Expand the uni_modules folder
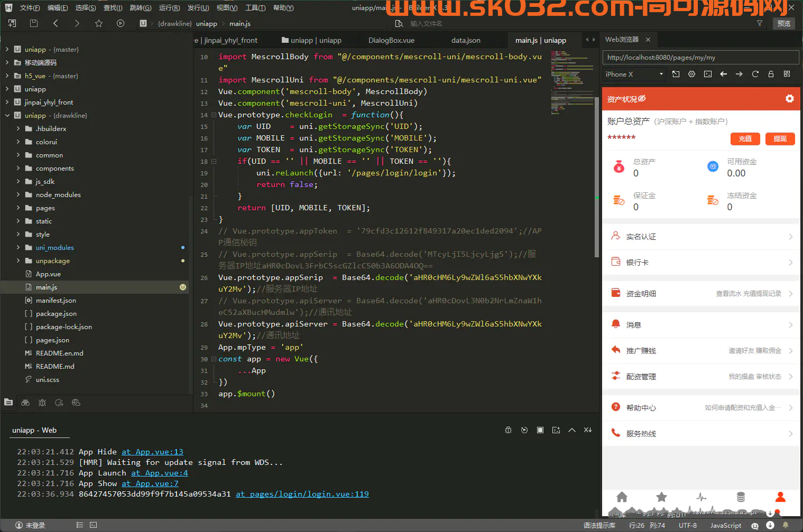The height and width of the screenshot is (532, 803). [18, 247]
